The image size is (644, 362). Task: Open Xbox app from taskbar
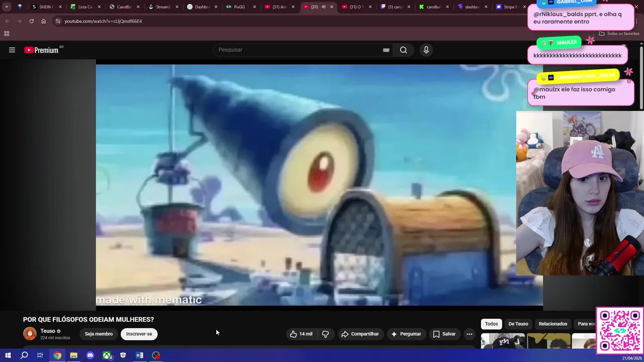pos(107,355)
